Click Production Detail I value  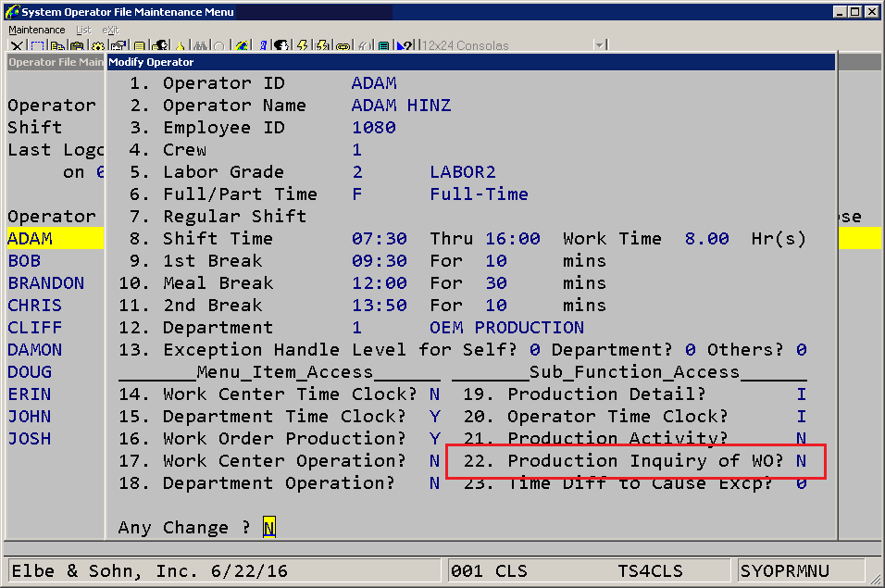coord(802,394)
